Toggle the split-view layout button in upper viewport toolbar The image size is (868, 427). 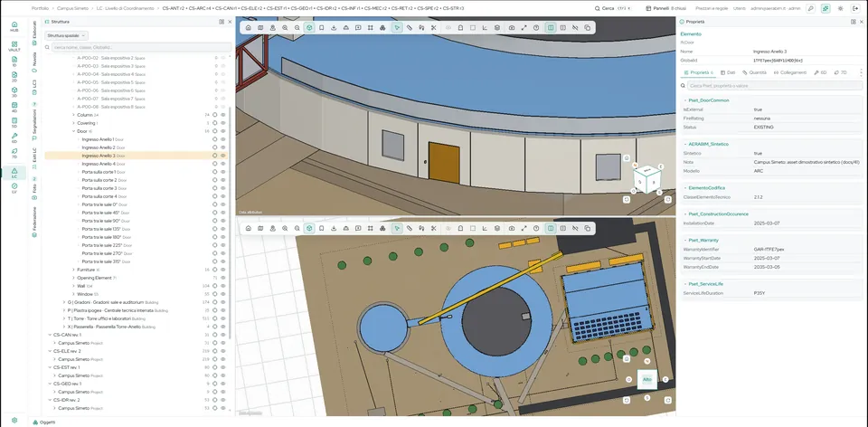coord(551,28)
